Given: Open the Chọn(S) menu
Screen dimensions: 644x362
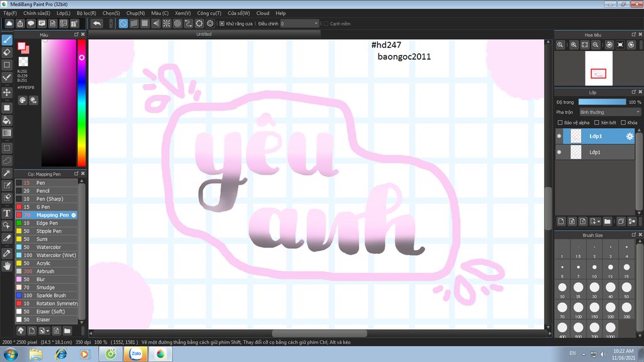Looking at the screenshot, I should (x=111, y=13).
